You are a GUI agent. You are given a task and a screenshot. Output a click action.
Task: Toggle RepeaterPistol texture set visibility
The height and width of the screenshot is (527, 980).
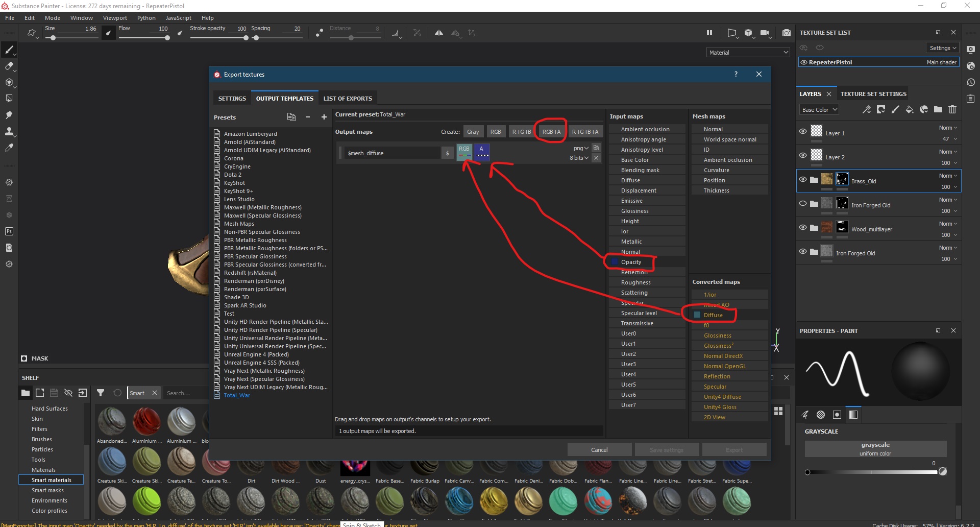[804, 62]
